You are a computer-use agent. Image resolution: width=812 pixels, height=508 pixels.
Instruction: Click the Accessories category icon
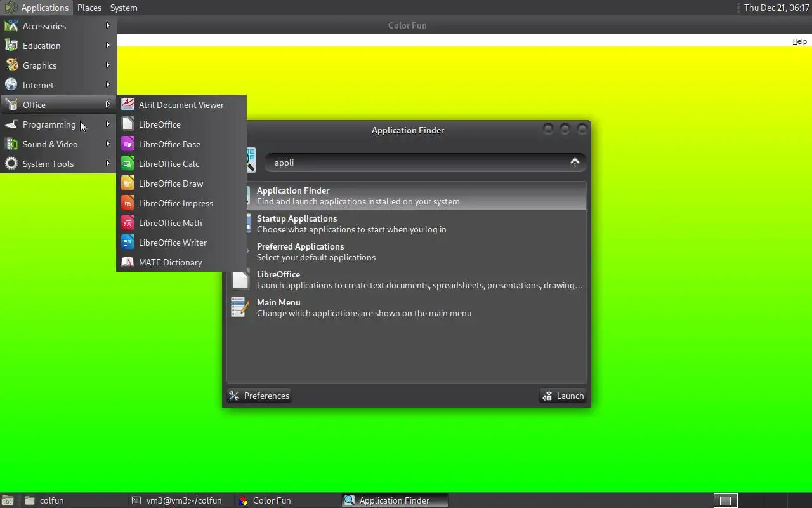pos(11,26)
